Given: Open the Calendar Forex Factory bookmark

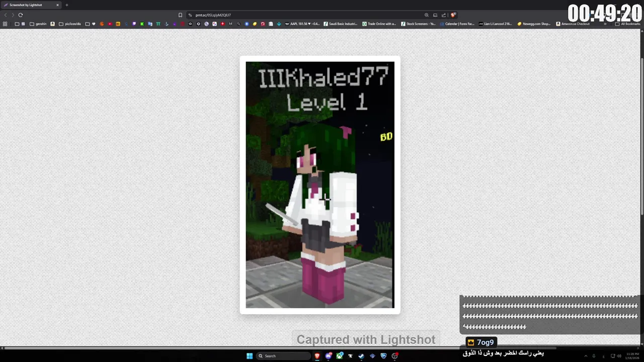Looking at the screenshot, I should (x=457, y=24).
